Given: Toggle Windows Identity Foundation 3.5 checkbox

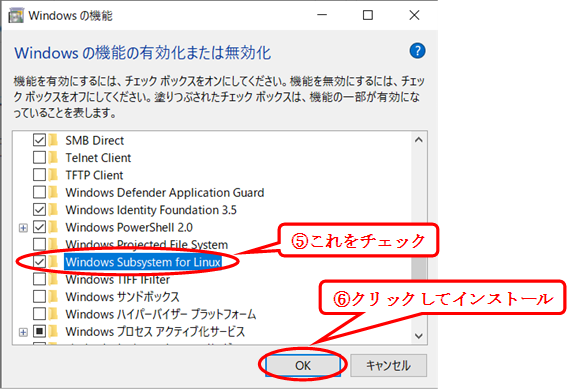Looking at the screenshot, I should pos(39,209).
